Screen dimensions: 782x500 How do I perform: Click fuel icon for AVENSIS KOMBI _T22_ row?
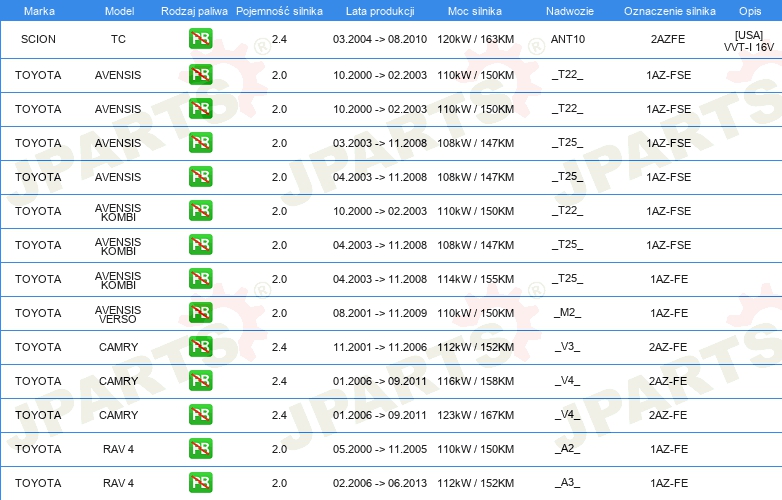pos(200,210)
